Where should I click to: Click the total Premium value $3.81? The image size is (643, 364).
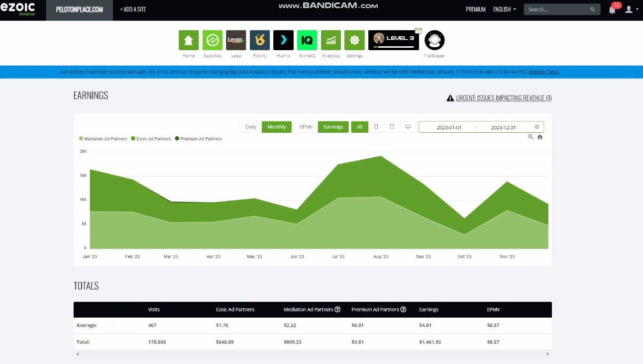pyautogui.click(x=358, y=342)
